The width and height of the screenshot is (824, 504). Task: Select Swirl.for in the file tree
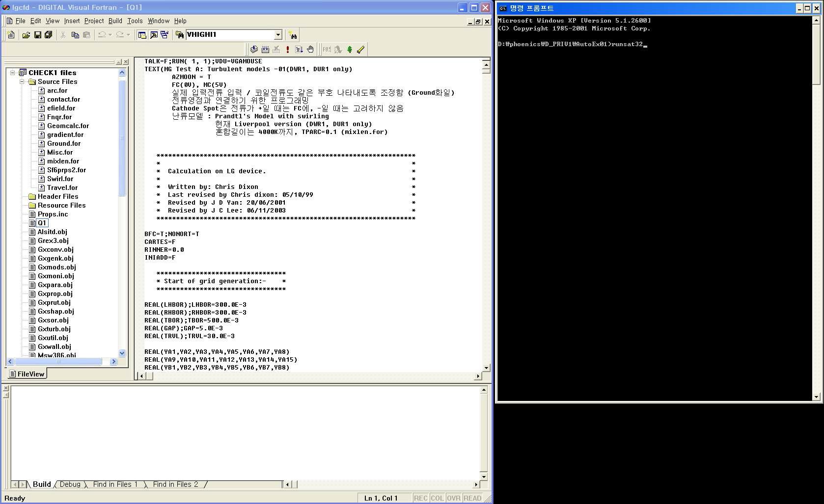[x=60, y=179]
